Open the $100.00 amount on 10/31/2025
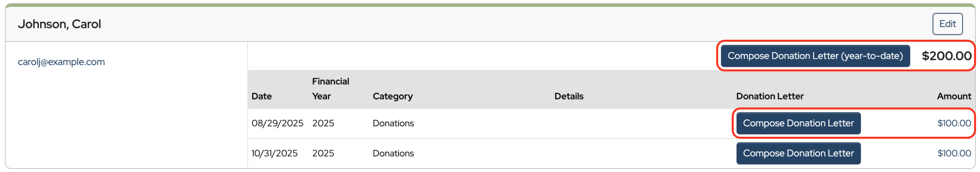This screenshot has width=980, height=172. tap(954, 153)
